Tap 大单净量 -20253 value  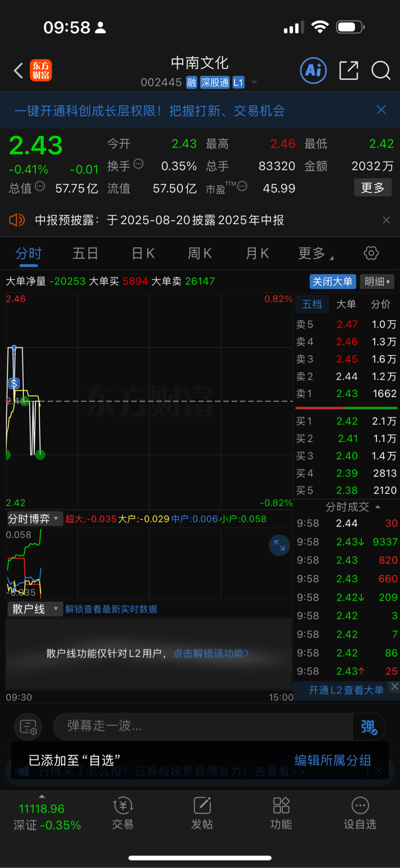click(67, 282)
